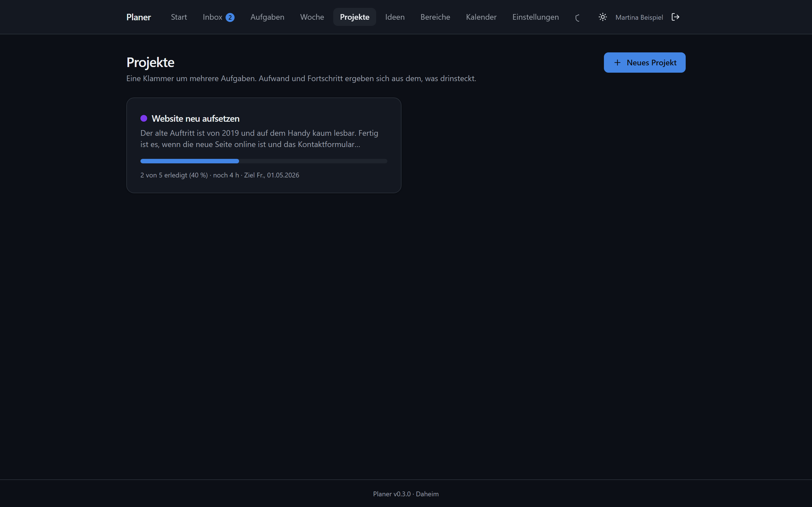Navigate to Bereiche

tap(435, 17)
